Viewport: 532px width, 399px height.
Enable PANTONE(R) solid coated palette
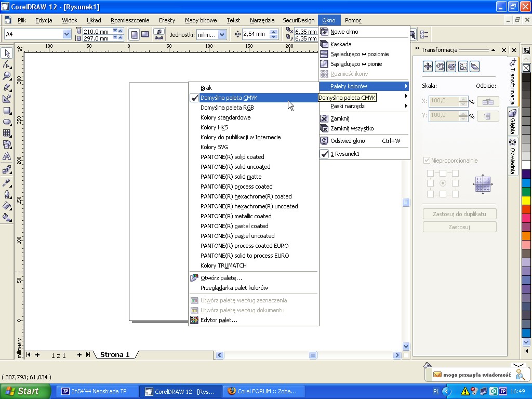click(x=232, y=157)
